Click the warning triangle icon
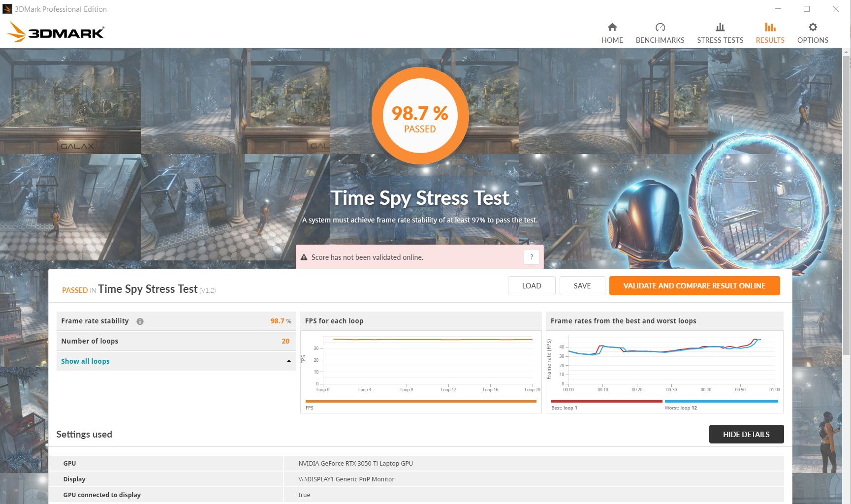Image resolution: width=851 pixels, height=504 pixels. [304, 257]
